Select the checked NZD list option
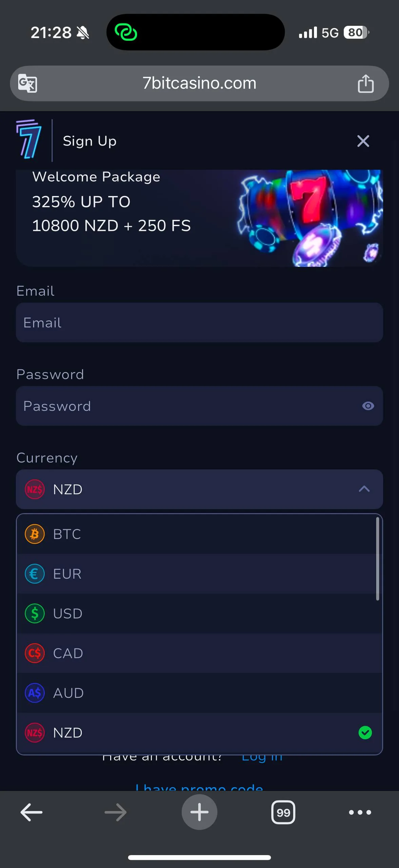 [x=199, y=733]
